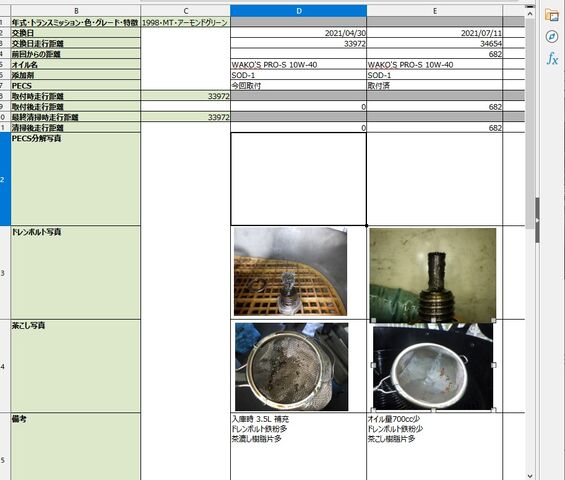Open the Gallery sidebar icon
The height and width of the screenshot is (480, 565).
point(552,14)
